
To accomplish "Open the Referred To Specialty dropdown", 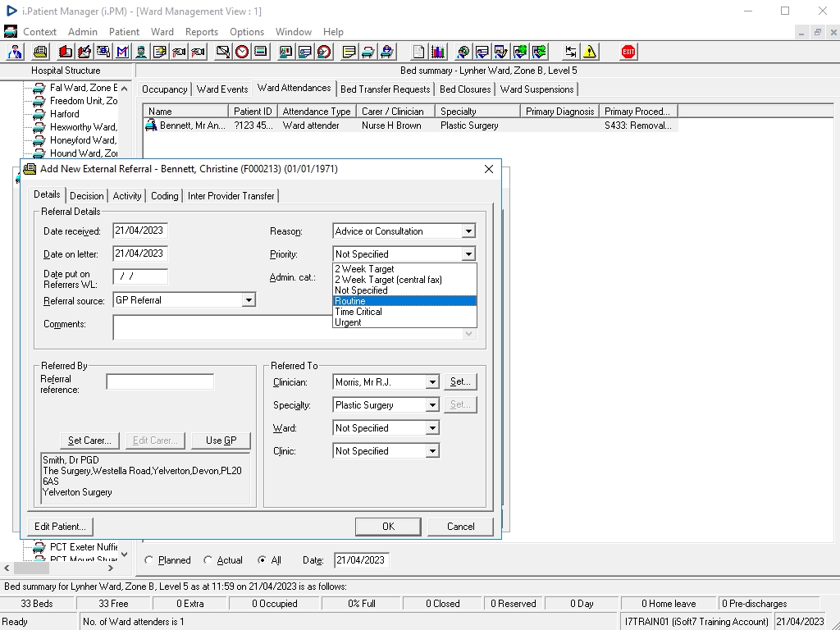I will pyautogui.click(x=432, y=405).
